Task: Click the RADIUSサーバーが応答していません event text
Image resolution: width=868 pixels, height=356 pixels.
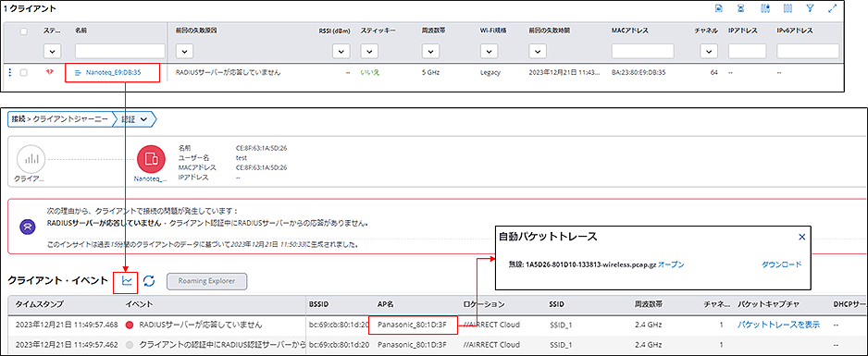Action: [201, 325]
